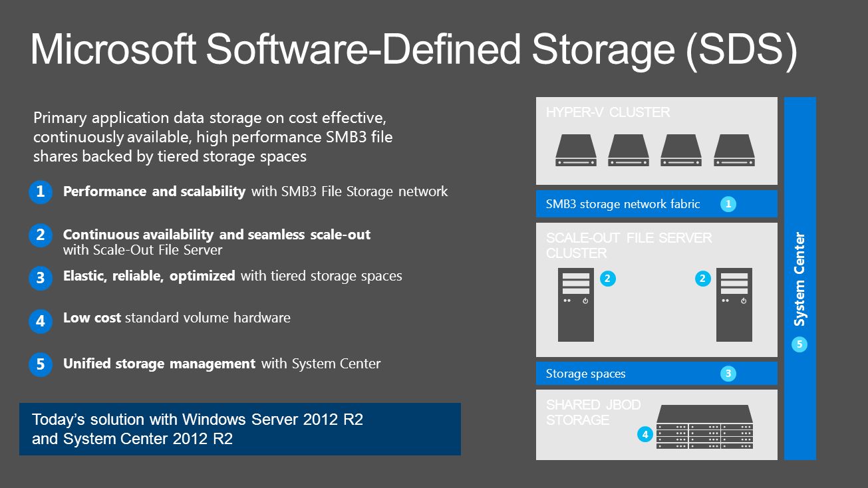Click number 3 circle beside Elastic, reliable, optimized
This screenshot has height=488, width=868.
pyautogui.click(x=41, y=278)
